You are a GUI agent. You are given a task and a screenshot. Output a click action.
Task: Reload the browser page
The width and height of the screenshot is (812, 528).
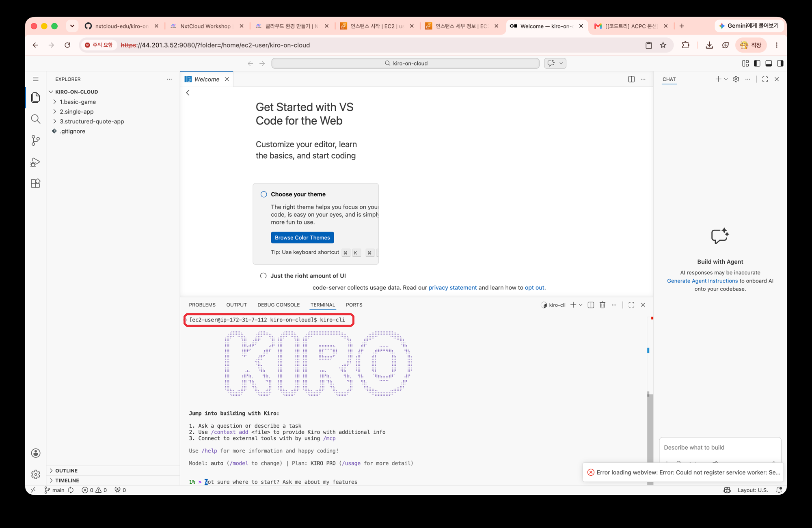(x=67, y=45)
